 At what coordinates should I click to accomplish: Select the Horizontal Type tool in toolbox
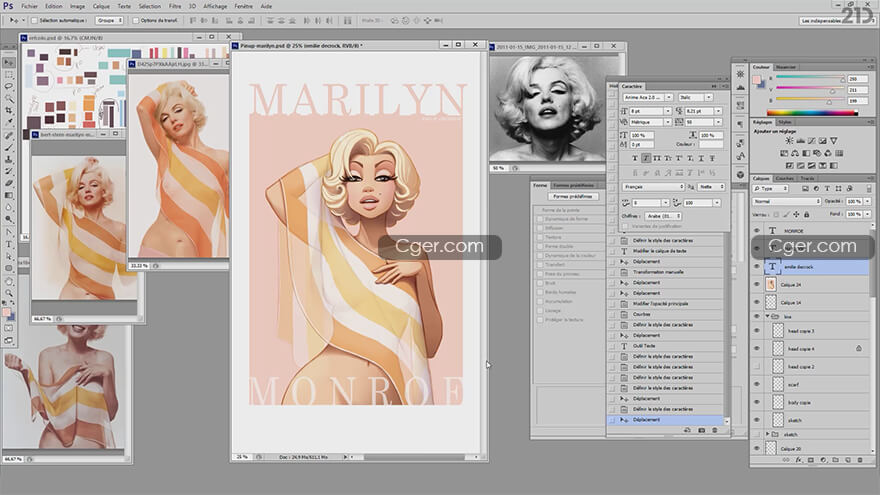click(x=8, y=244)
